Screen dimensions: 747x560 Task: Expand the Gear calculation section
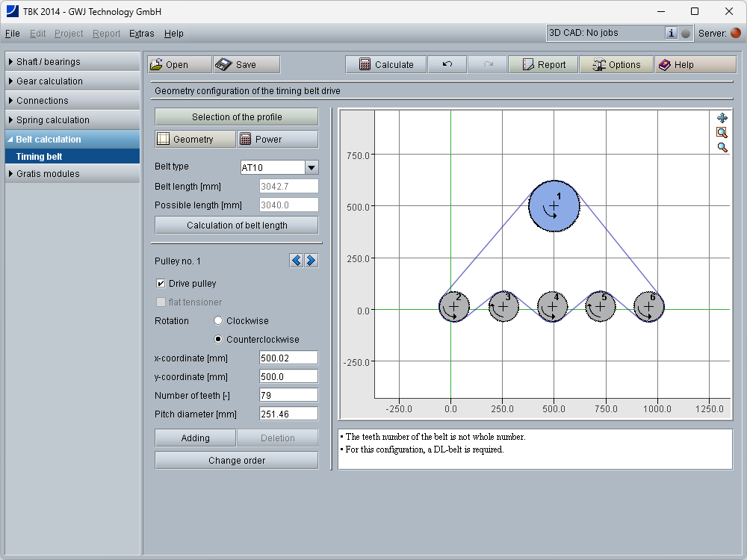pos(72,81)
